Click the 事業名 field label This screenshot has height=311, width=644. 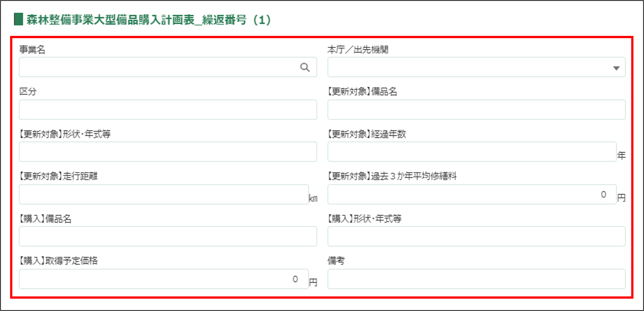click(32, 50)
